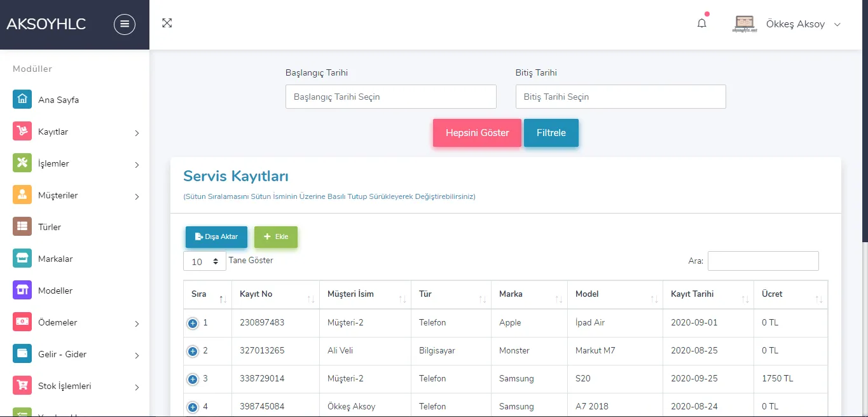Click the Servis Kayıtları heading
This screenshot has height=417, width=868.
pyautogui.click(x=236, y=176)
